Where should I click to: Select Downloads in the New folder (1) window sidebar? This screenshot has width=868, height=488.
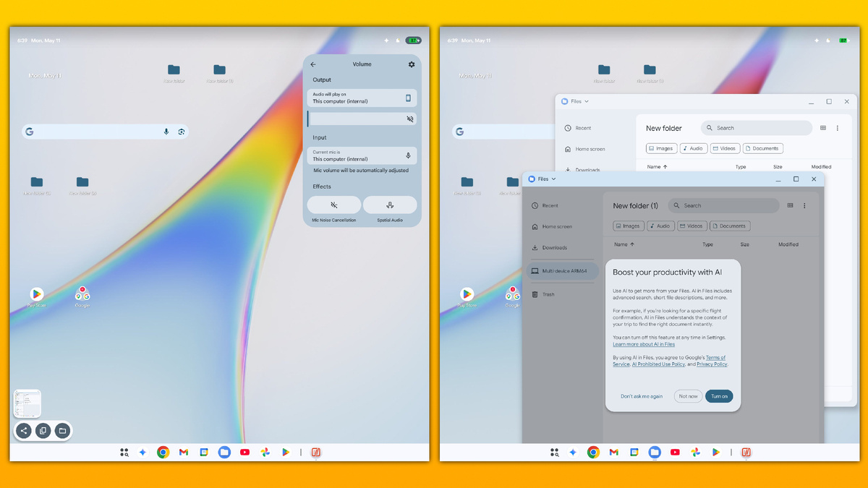pos(549,247)
